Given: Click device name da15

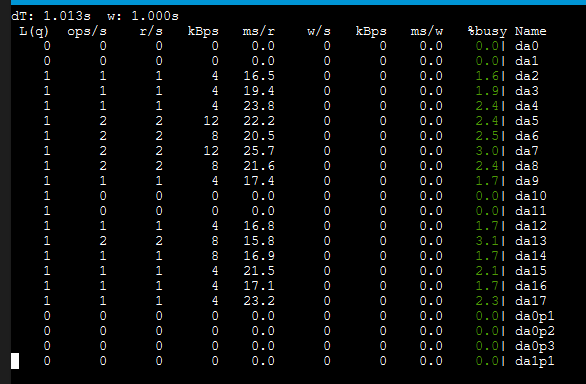Looking at the screenshot, I should coord(531,271).
